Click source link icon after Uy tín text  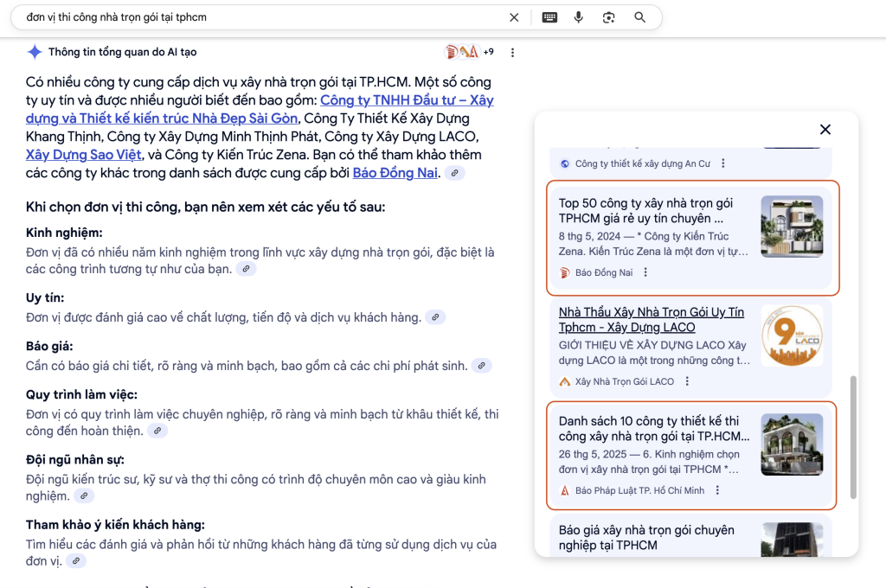point(435,317)
